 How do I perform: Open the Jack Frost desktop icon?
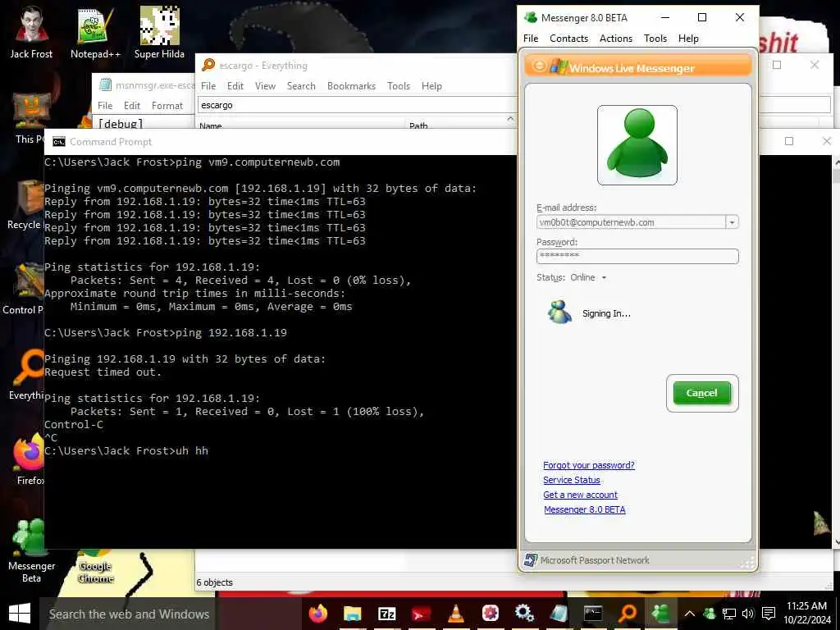click(32, 33)
